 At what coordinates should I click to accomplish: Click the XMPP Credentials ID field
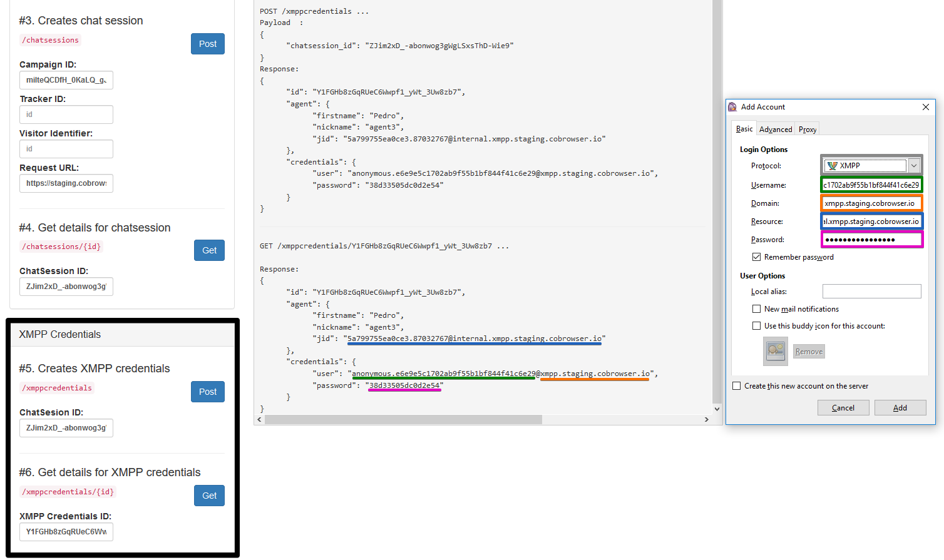pyautogui.click(x=66, y=532)
